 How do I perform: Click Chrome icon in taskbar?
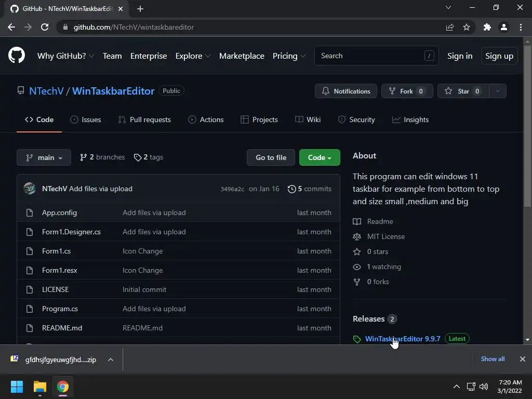pyautogui.click(x=63, y=387)
